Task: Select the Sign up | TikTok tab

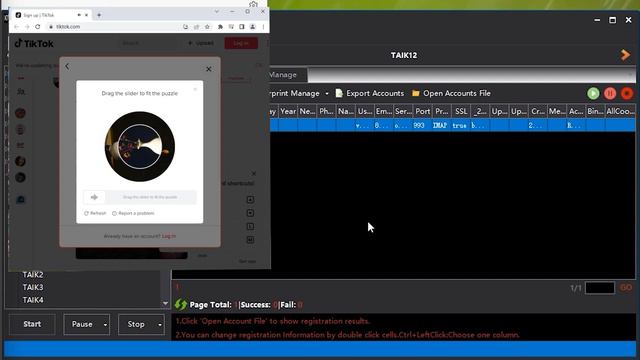Action: [51, 15]
